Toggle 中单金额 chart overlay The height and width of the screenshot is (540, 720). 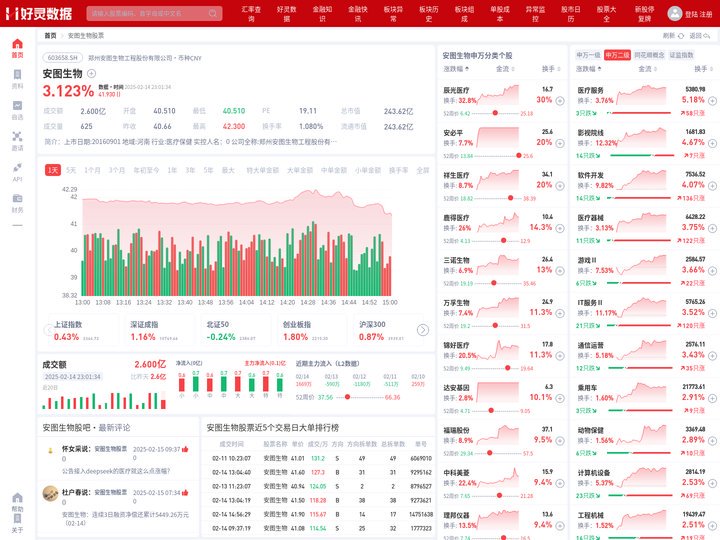[334, 170]
